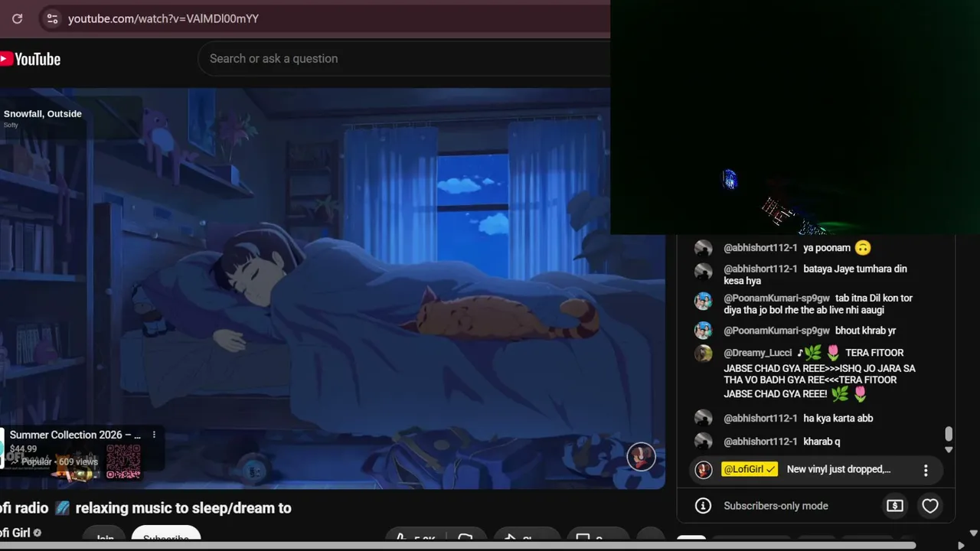Click the @LofiGirl yellow author badge
980x551 pixels.
coord(750,469)
